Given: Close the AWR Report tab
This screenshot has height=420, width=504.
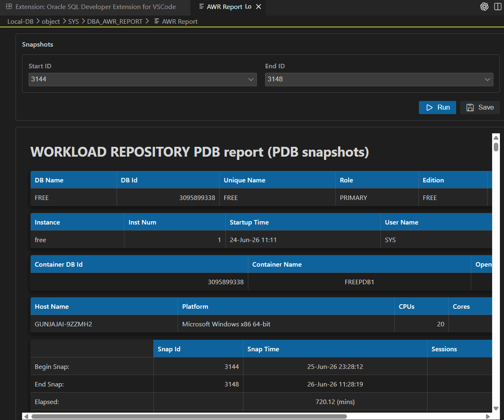Looking at the screenshot, I should [258, 7].
